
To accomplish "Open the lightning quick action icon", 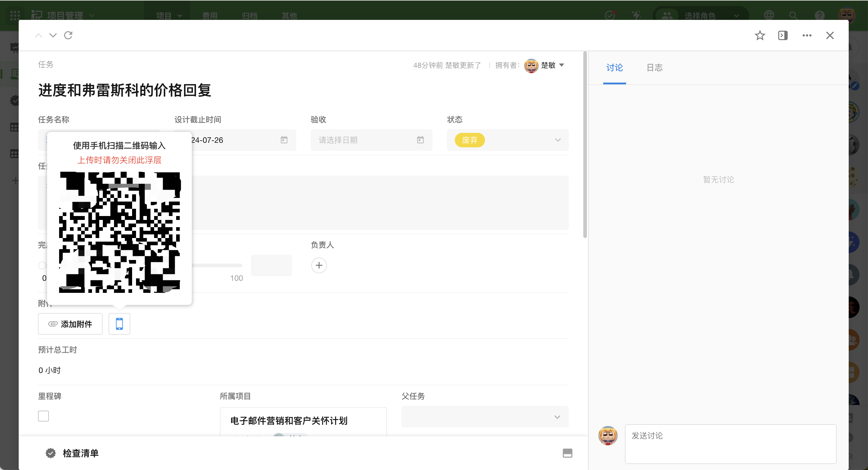I will 636,15.
